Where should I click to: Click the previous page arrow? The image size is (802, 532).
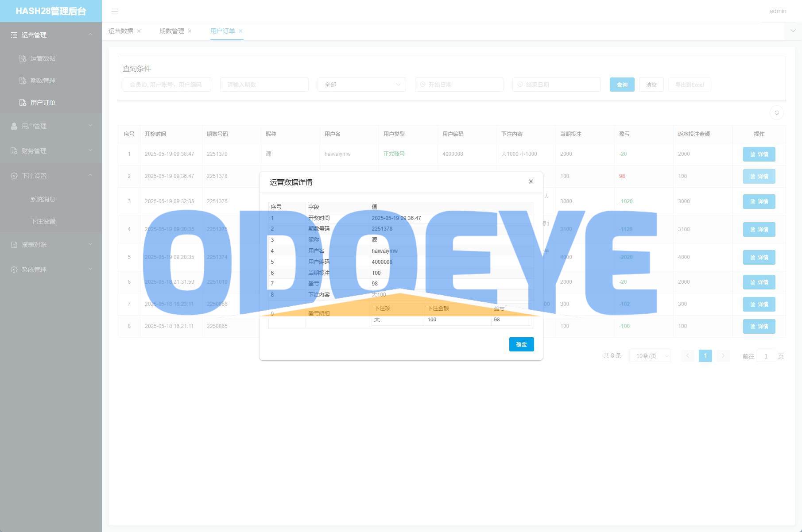688,356
